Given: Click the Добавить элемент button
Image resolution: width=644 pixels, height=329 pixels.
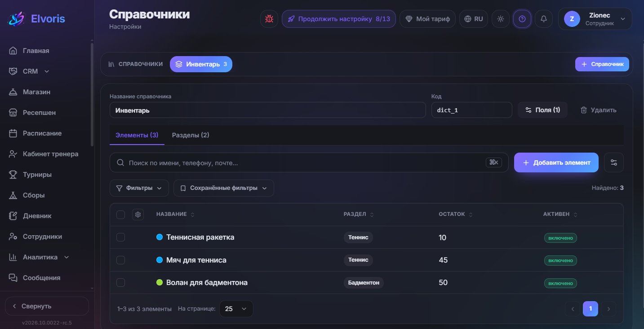Looking at the screenshot, I should pos(556,162).
